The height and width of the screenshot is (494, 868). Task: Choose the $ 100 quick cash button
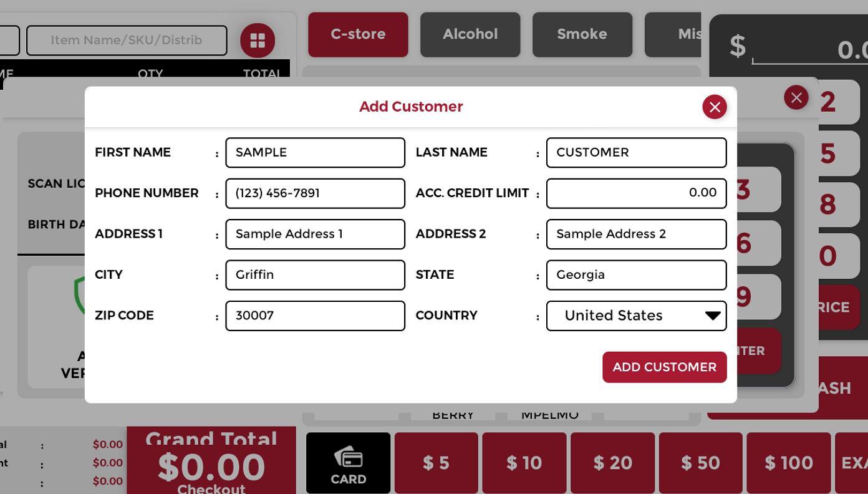click(789, 463)
